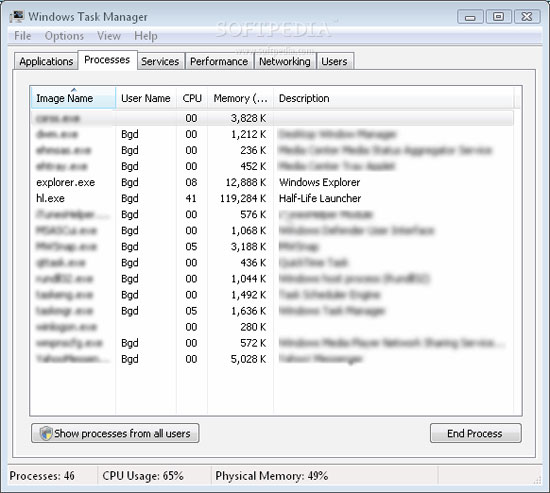
Task: Open the Help menu
Action: [x=146, y=36]
